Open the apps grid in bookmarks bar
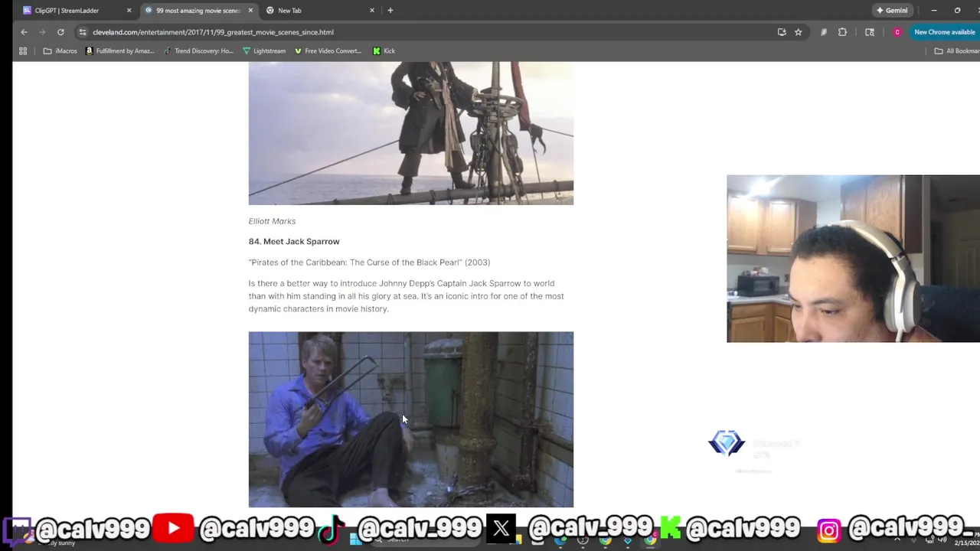The image size is (980, 551). (23, 51)
